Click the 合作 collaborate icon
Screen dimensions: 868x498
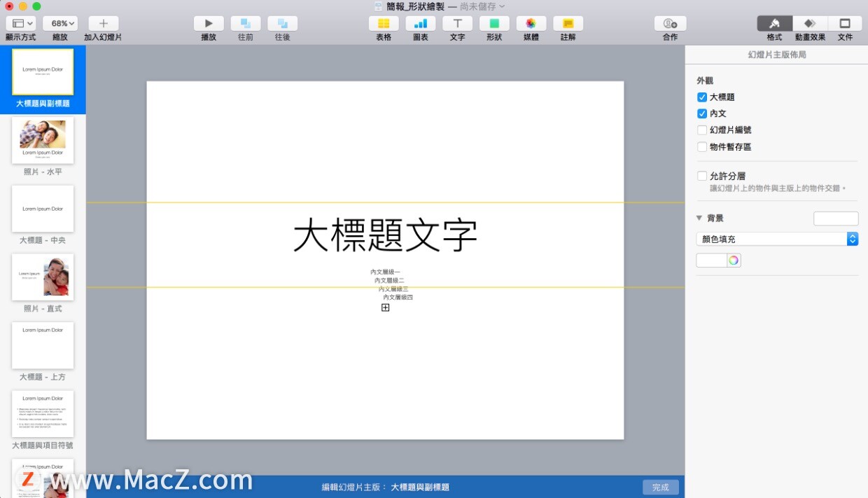pos(670,23)
